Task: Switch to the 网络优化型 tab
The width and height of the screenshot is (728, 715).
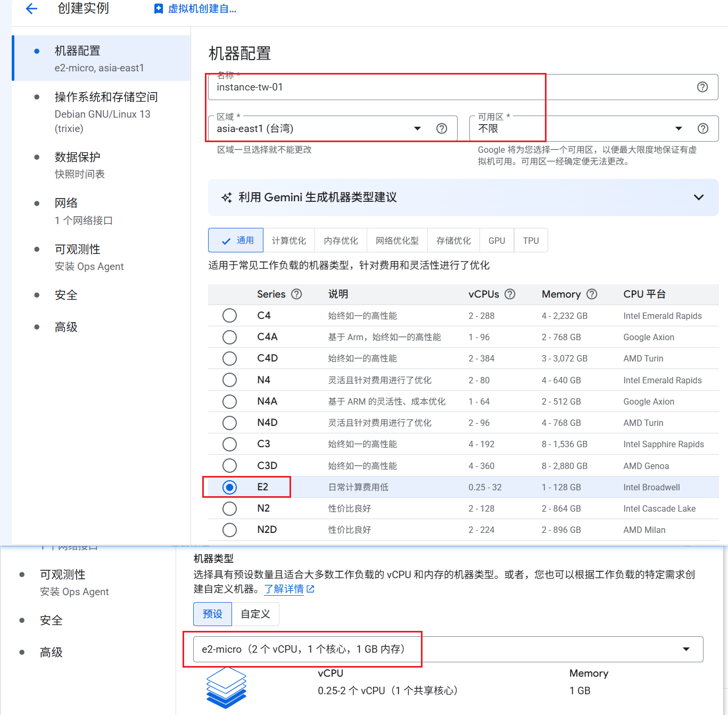Action: click(397, 240)
